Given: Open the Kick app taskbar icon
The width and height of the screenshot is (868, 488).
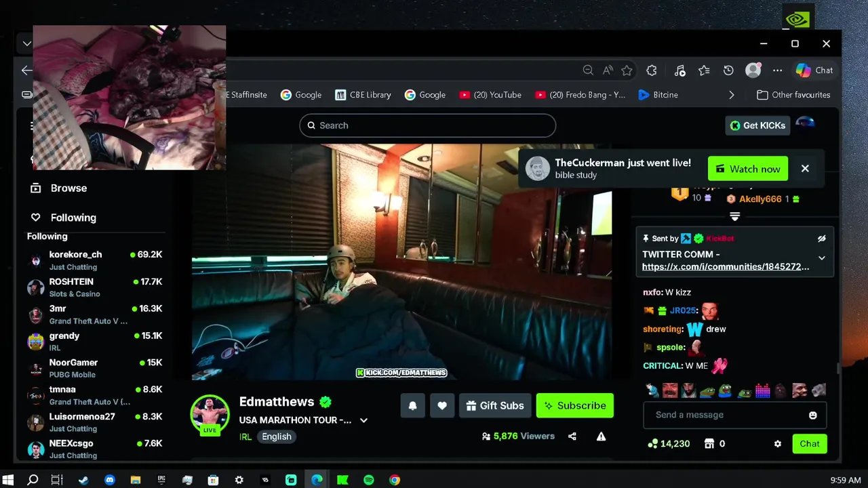Looking at the screenshot, I should 342,480.
